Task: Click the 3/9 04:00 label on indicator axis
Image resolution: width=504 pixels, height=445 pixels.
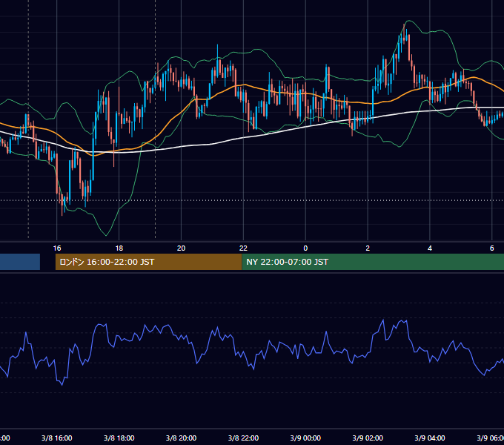Action: tap(430, 438)
